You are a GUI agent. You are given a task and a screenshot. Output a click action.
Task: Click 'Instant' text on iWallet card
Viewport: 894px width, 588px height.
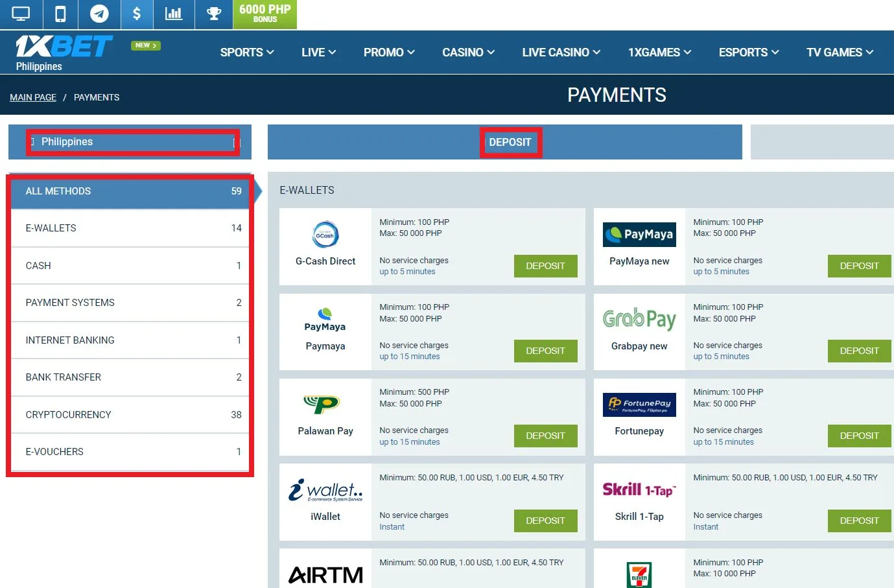[x=392, y=527]
